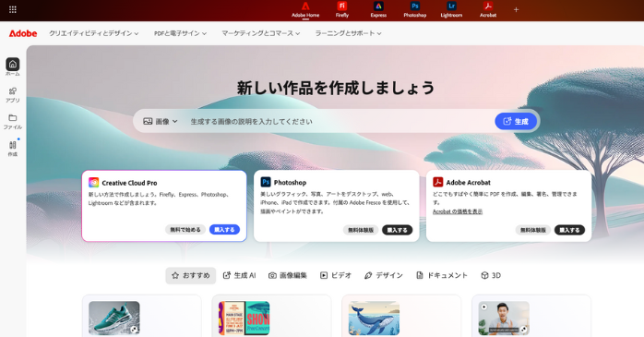Click 購入する on Adobe Acrobat card

(569, 230)
